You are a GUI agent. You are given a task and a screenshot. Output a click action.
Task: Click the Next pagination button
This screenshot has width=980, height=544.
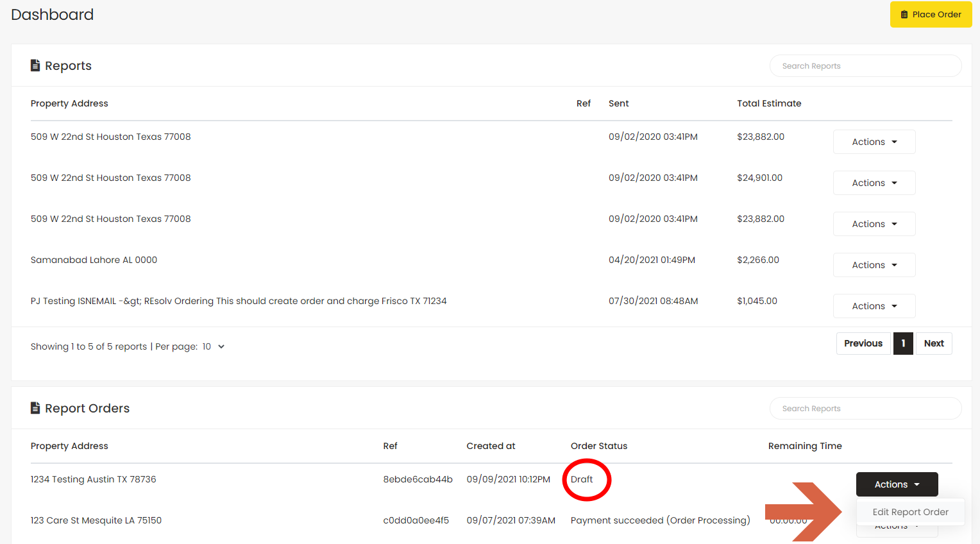coord(934,343)
